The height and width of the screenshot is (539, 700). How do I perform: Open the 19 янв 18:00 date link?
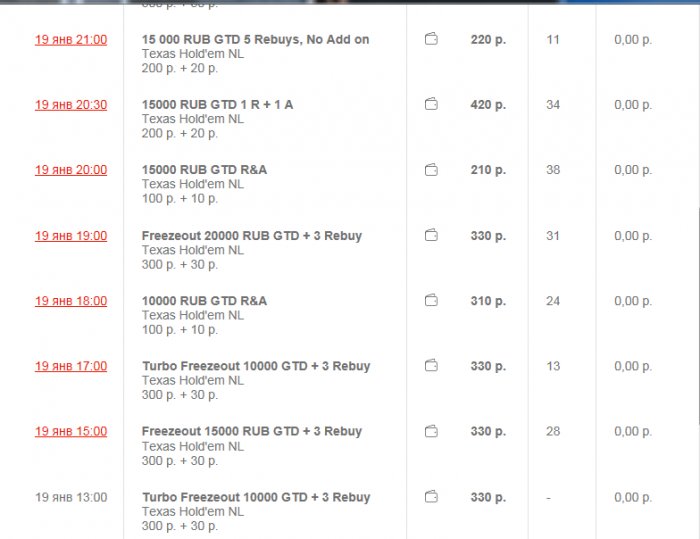click(71, 301)
